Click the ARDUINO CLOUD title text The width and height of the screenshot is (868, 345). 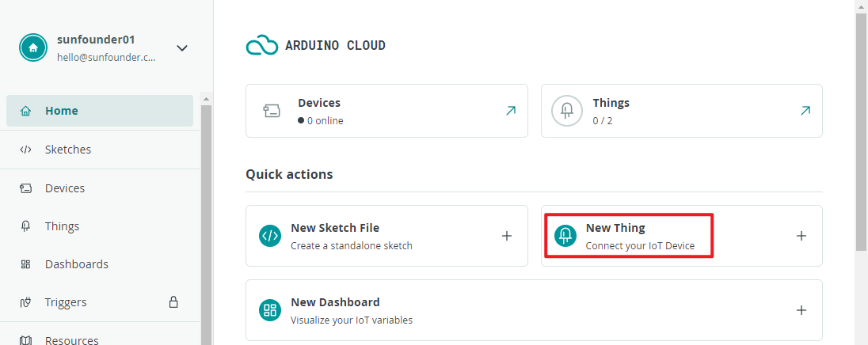[x=336, y=46]
